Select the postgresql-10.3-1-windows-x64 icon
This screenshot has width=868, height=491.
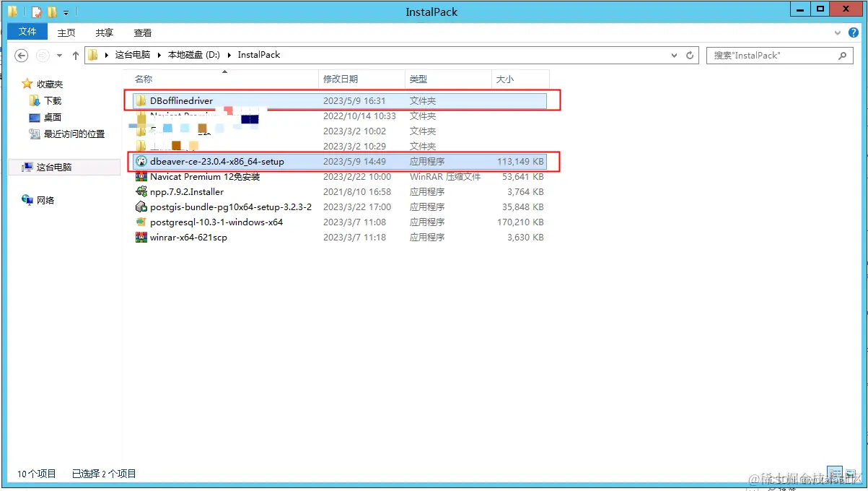(x=141, y=222)
